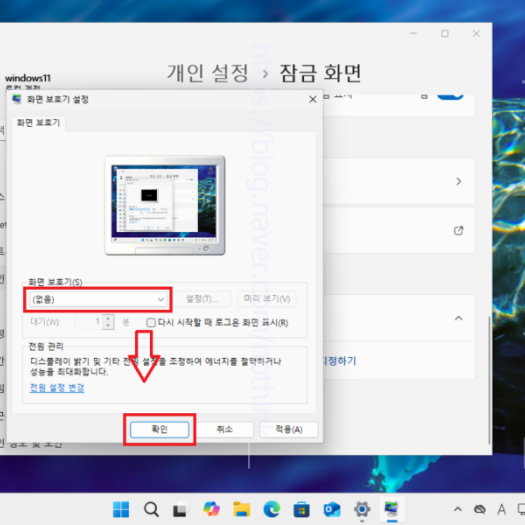Open the Windows Start menu

coord(121,509)
